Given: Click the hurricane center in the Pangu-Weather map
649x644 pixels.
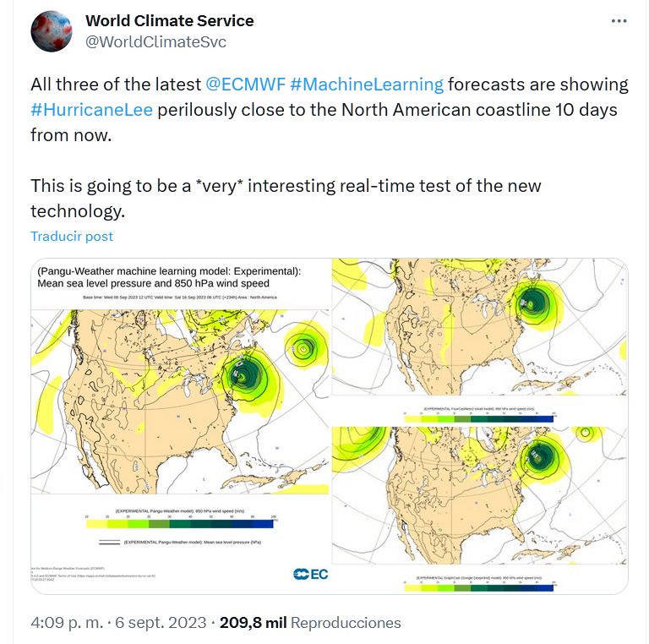Looking at the screenshot, I should (x=245, y=374).
